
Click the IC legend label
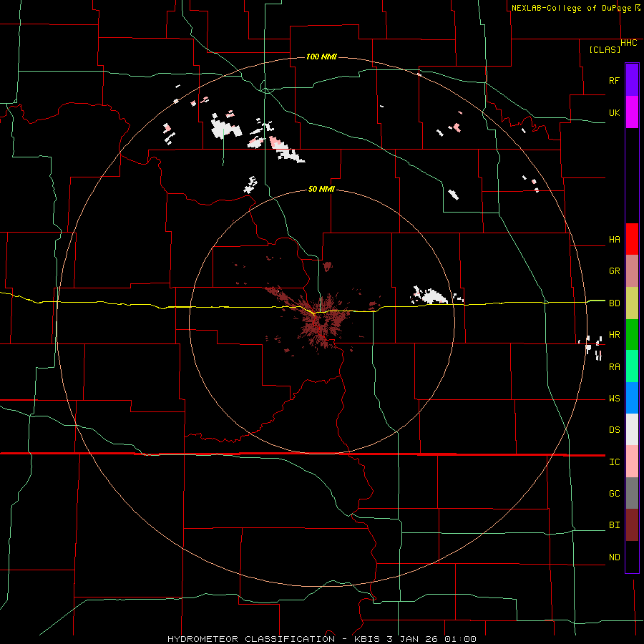[614, 462]
